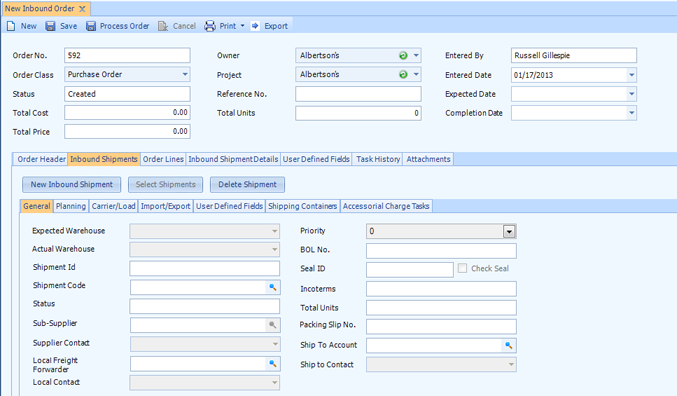Open the Completion Date dropdown
Image resolution: width=677 pixels, height=396 pixels.
pos(631,113)
